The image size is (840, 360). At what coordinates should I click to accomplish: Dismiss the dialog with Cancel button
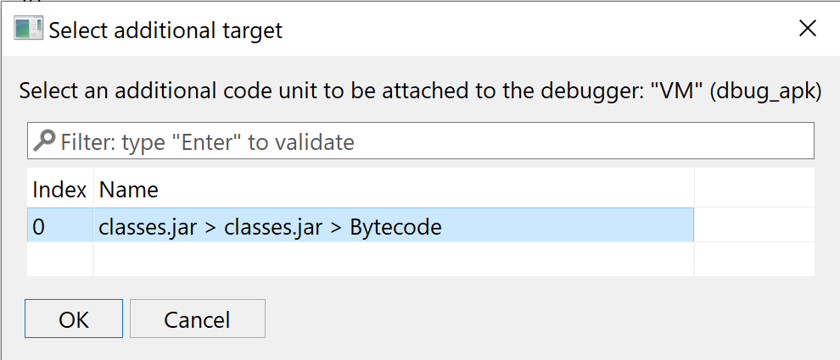click(197, 319)
